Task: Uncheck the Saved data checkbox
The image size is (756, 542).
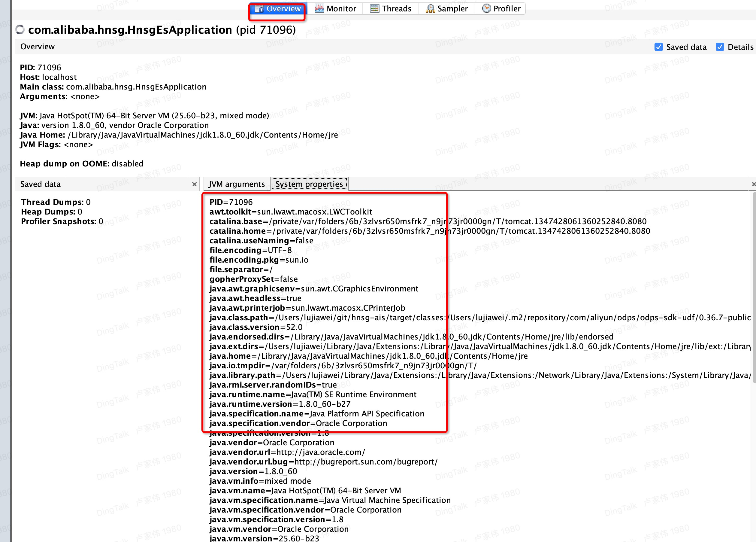Action: pyautogui.click(x=658, y=47)
